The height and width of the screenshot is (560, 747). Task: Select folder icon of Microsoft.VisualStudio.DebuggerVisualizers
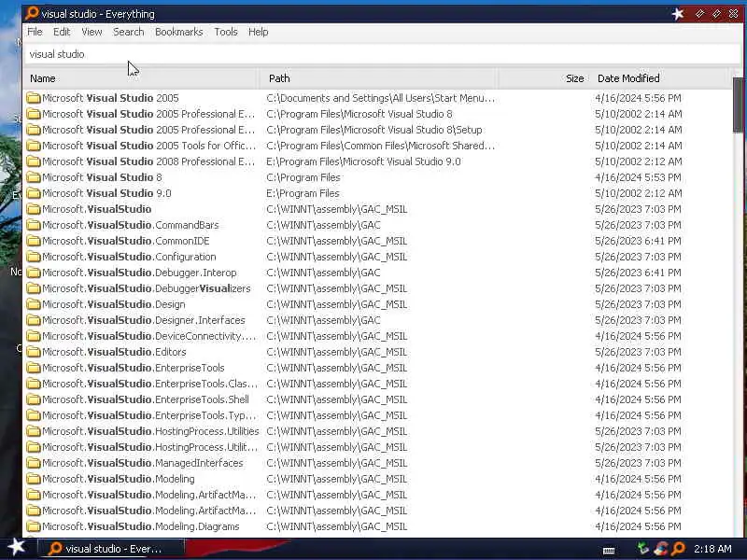pyautogui.click(x=34, y=288)
